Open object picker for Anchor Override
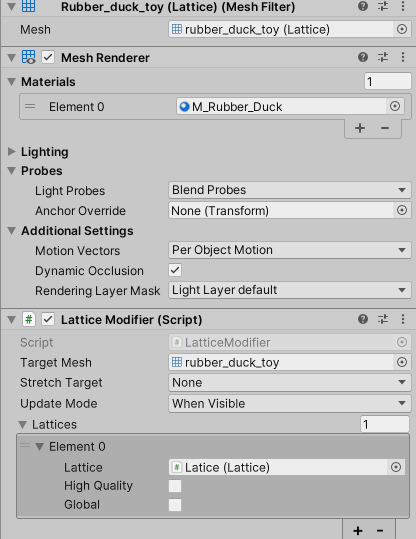 (x=402, y=210)
